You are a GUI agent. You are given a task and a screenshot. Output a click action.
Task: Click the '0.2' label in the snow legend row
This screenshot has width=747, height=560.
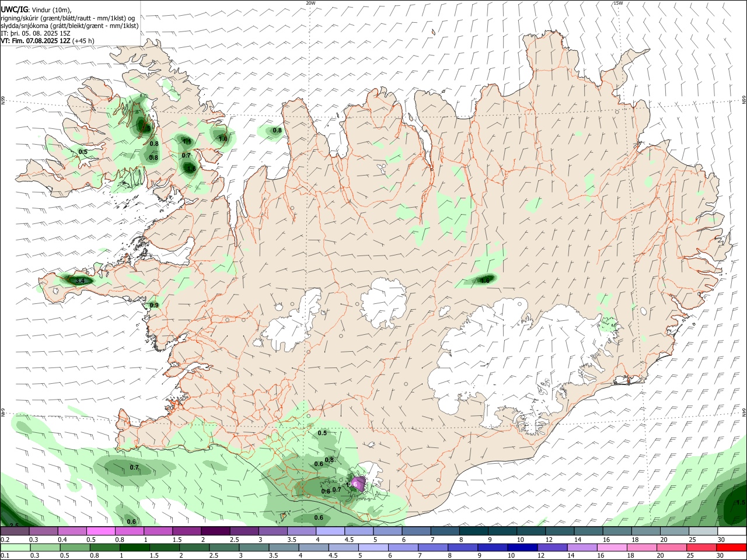coord(5,540)
